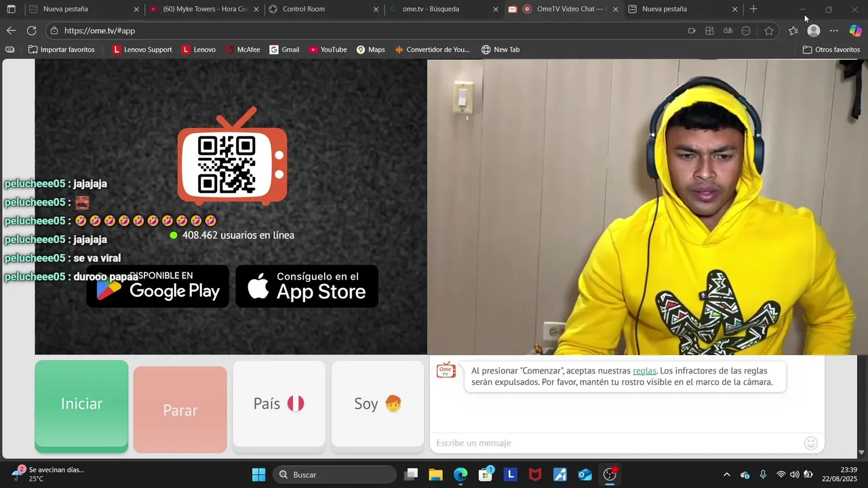The height and width of the screenshot is (488, 868).
Task: Click the green Iniciar button
Action: click(81, 406)
